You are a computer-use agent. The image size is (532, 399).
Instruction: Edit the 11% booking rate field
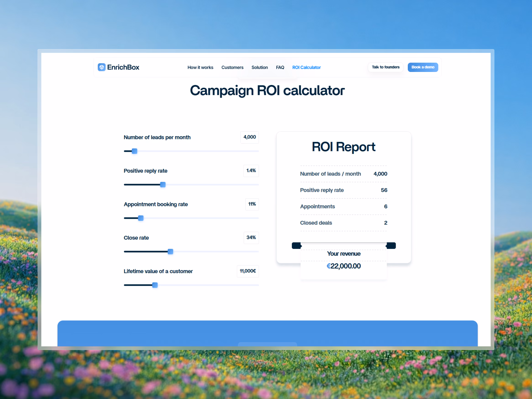click(x=252, y=204)
